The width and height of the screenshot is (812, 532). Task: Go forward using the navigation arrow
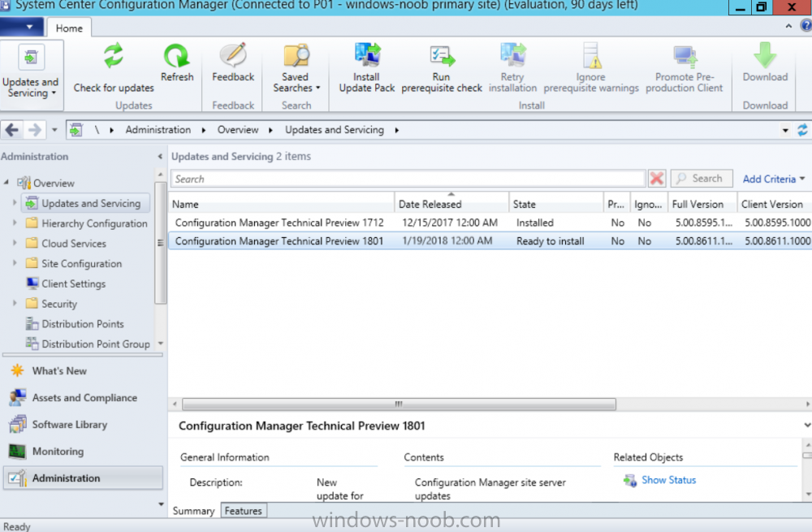pyautogui.click(x=35, y=129)
